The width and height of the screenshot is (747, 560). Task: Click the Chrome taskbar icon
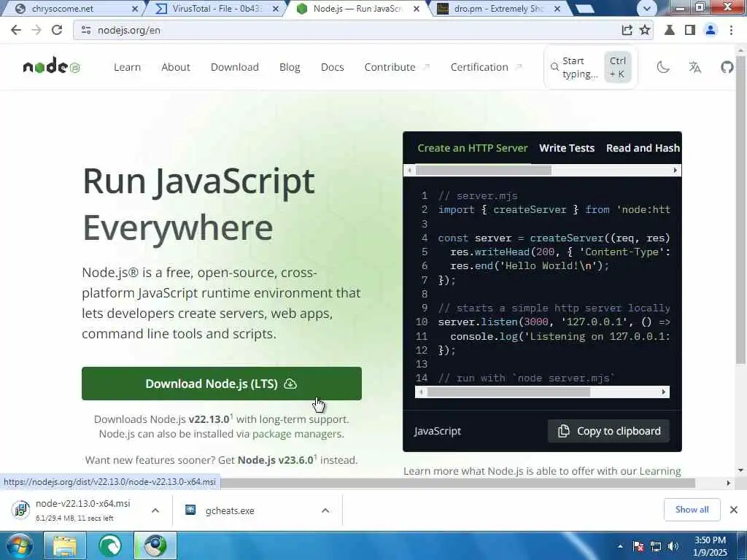[x=155, y=545]
